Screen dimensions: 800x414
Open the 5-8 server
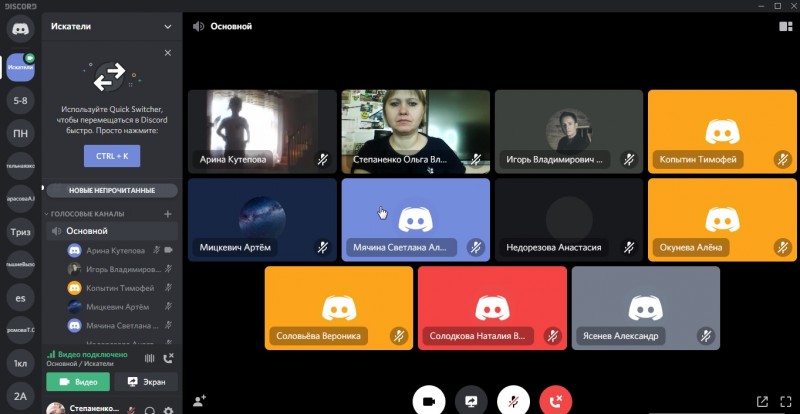tap(20, 100)
